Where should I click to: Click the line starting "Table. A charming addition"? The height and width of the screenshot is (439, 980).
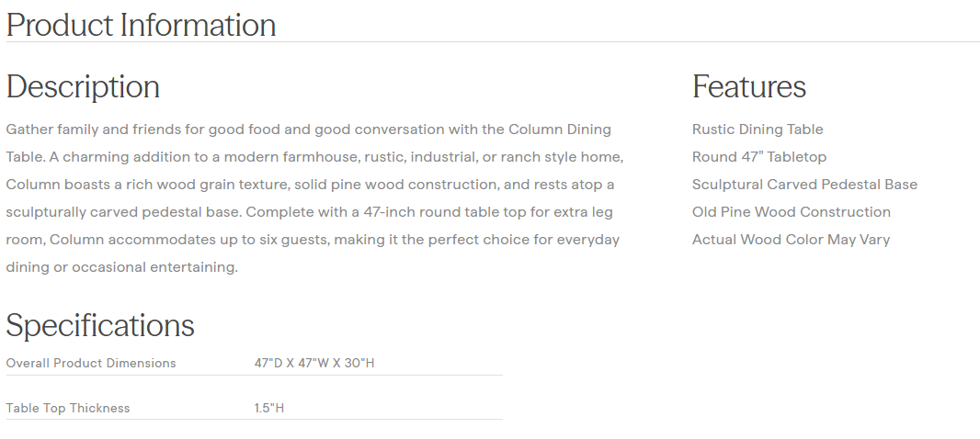tap(314, 157)
